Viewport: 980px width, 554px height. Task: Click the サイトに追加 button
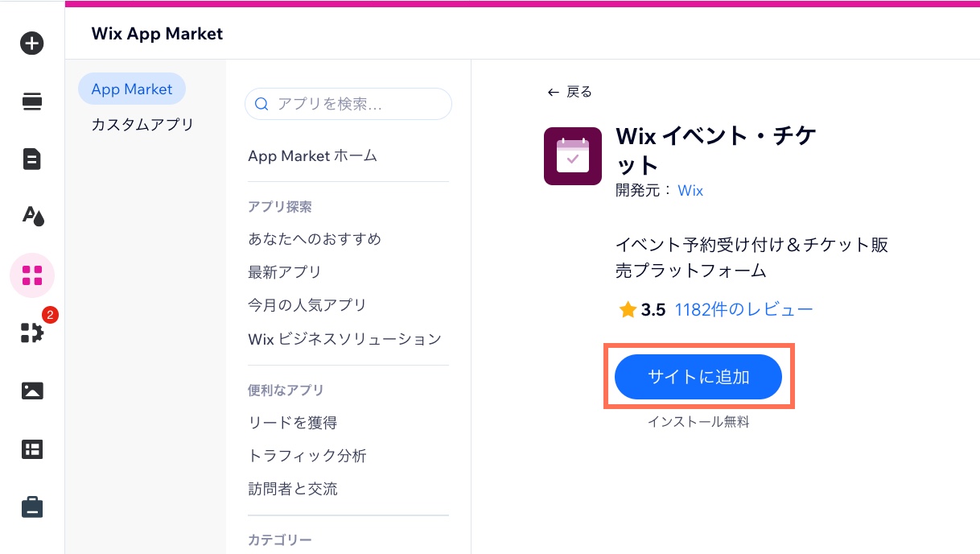click(x=698, y=376)
